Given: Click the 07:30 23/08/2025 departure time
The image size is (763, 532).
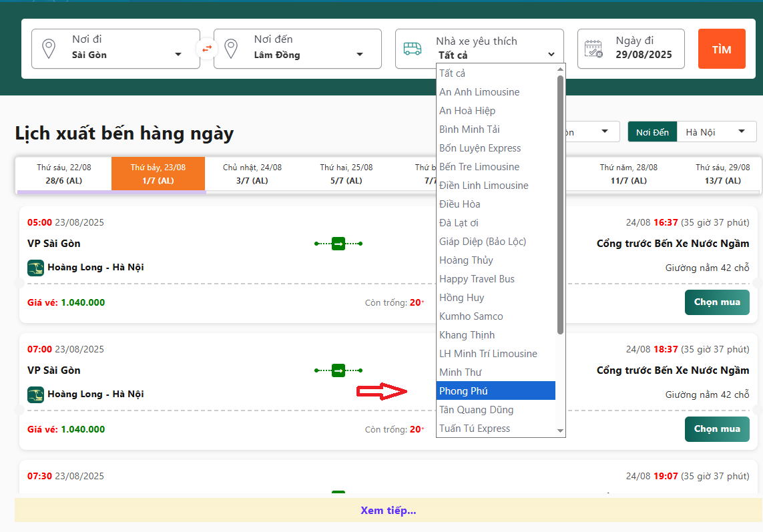Looking at the screenshot, I should pyautogui.click(x=65, y=476).
